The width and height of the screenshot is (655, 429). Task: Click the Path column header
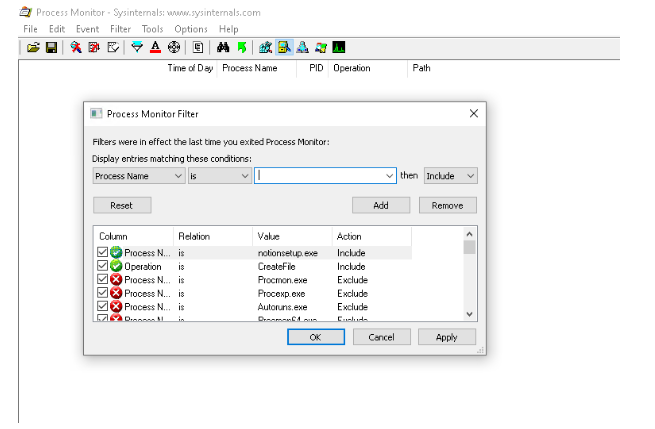[x=421, y=68]
